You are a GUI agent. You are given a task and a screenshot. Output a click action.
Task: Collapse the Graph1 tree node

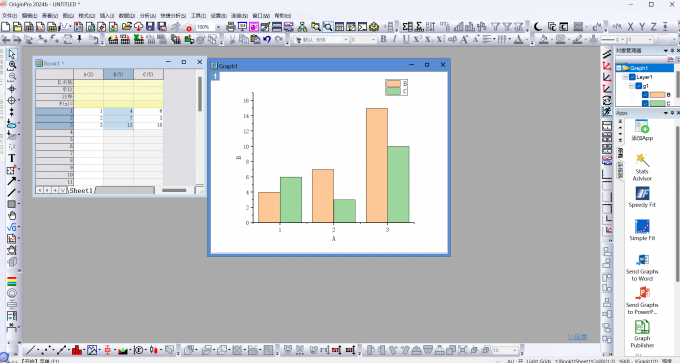[x=619, y=68]
